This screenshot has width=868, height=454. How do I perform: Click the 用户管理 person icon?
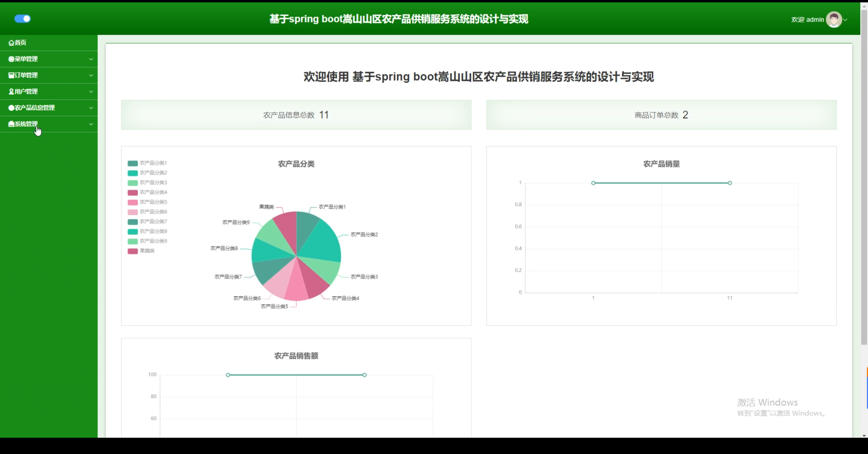(x=11, y=91)
